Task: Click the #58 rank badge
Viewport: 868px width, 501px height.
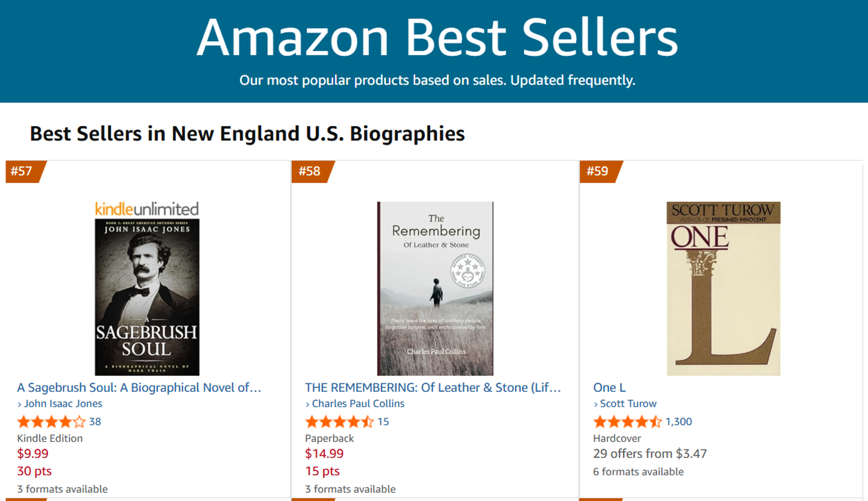Action: pos(310,171)
